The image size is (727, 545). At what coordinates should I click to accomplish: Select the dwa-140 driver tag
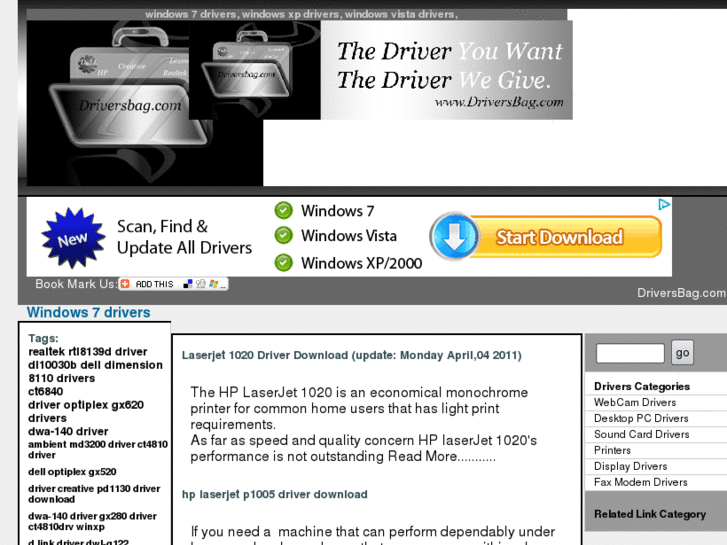tap(68, 431)
